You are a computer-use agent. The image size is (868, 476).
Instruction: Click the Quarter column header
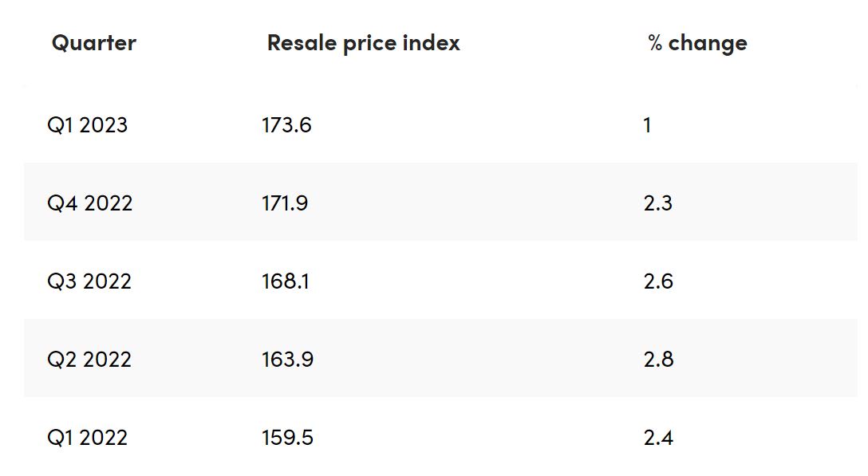click(94, 43)
